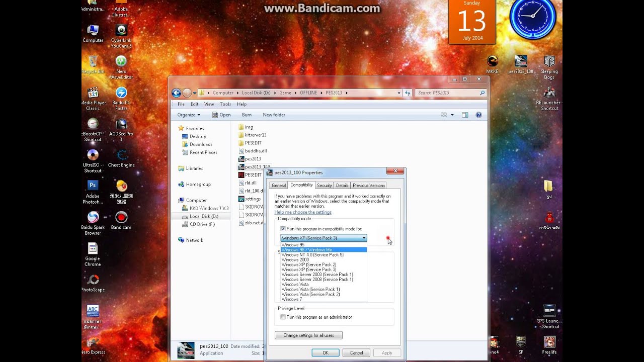Click the Search PES2013 input field
The height and width of the screenshot is (362, 644).
pyautogui.click(x=451, y=93)
